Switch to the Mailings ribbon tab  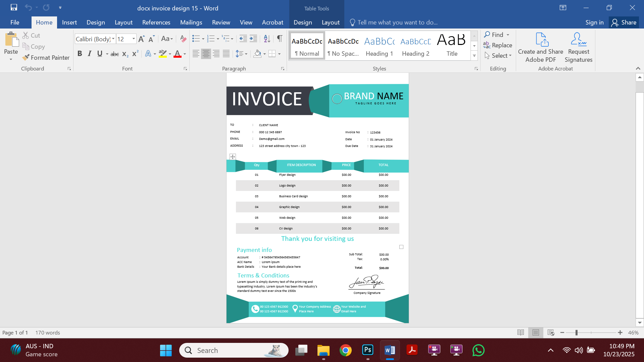191,22
